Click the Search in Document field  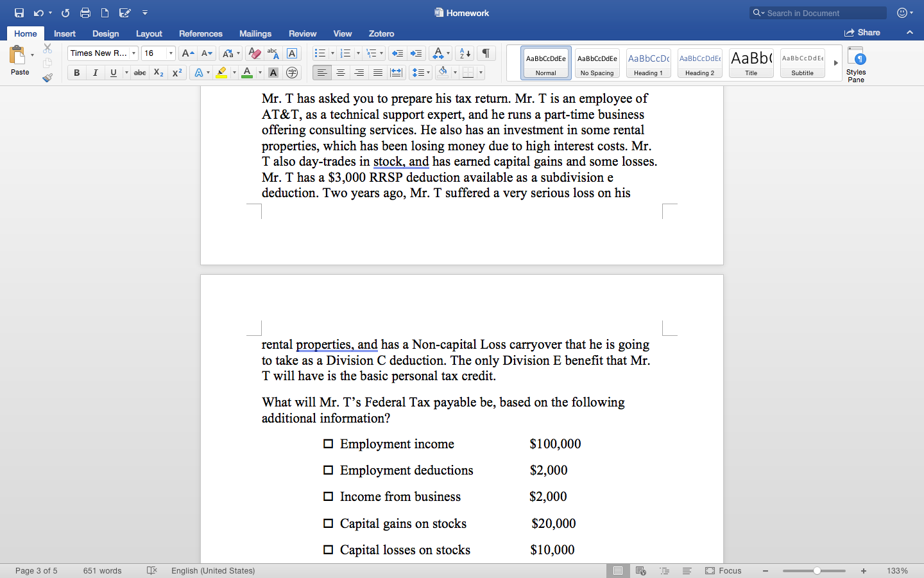tap(817, 13)
